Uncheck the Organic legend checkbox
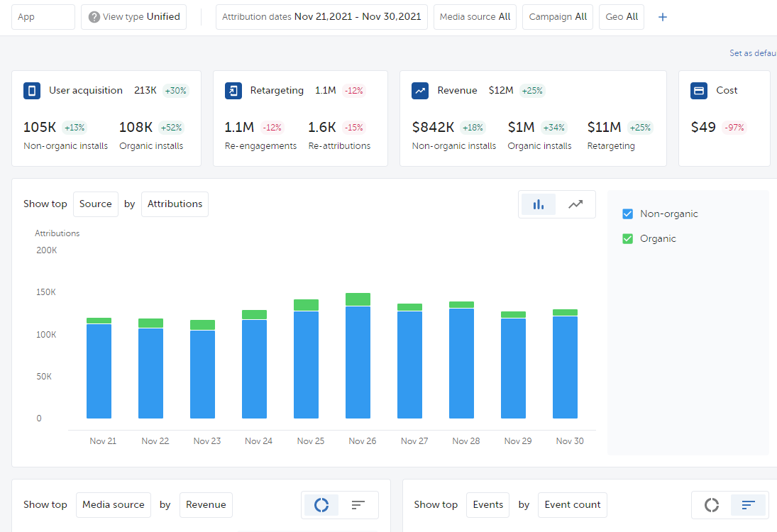The height and width of the screenshot is (532, 777). tap(627, 239)
